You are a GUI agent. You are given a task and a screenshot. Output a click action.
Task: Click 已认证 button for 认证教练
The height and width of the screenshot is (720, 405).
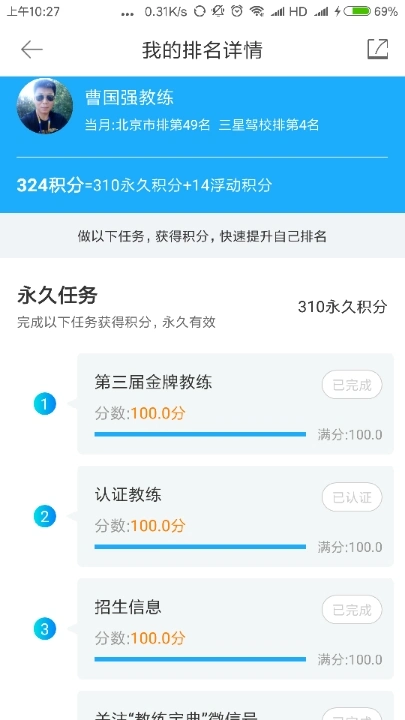point(352,497)
